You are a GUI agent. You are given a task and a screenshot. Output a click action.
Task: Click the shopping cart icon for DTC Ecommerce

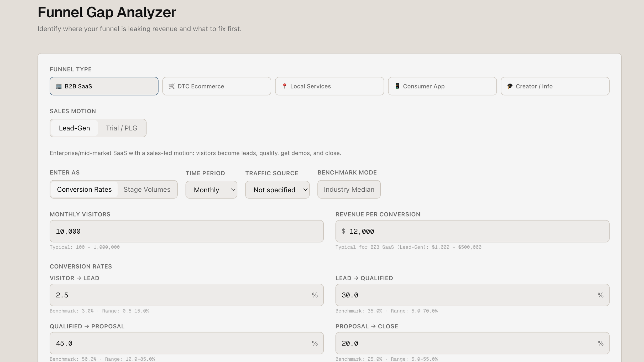(172, 86)
